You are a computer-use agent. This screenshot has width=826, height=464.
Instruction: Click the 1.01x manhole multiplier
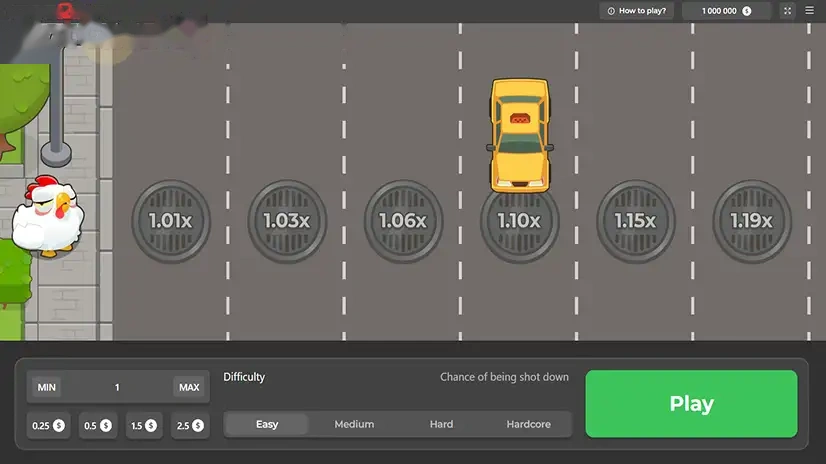[x=171, y=221]
